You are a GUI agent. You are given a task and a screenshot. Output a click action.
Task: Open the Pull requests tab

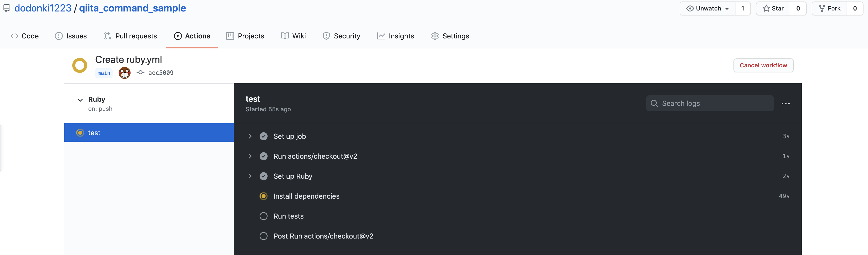(130, 36)
